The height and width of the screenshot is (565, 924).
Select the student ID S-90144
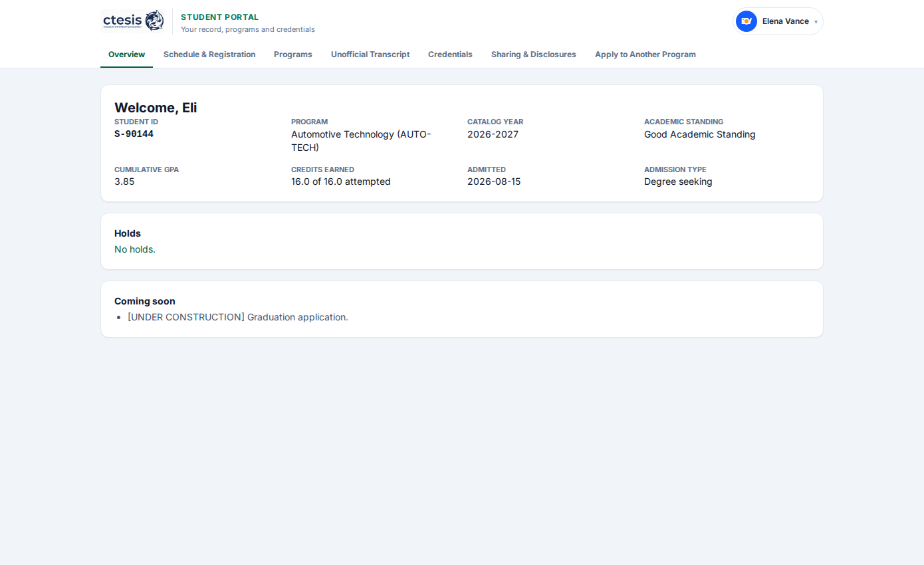click(134, 134)
